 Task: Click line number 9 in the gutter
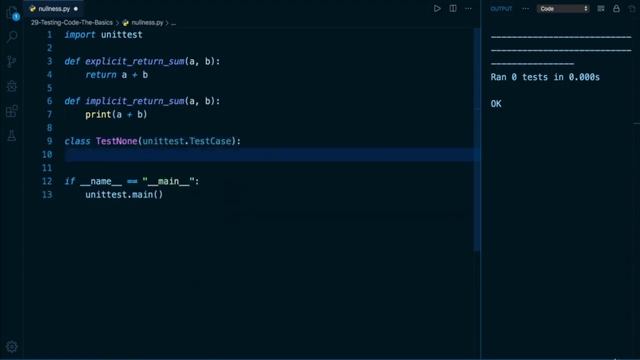(49, 141)
